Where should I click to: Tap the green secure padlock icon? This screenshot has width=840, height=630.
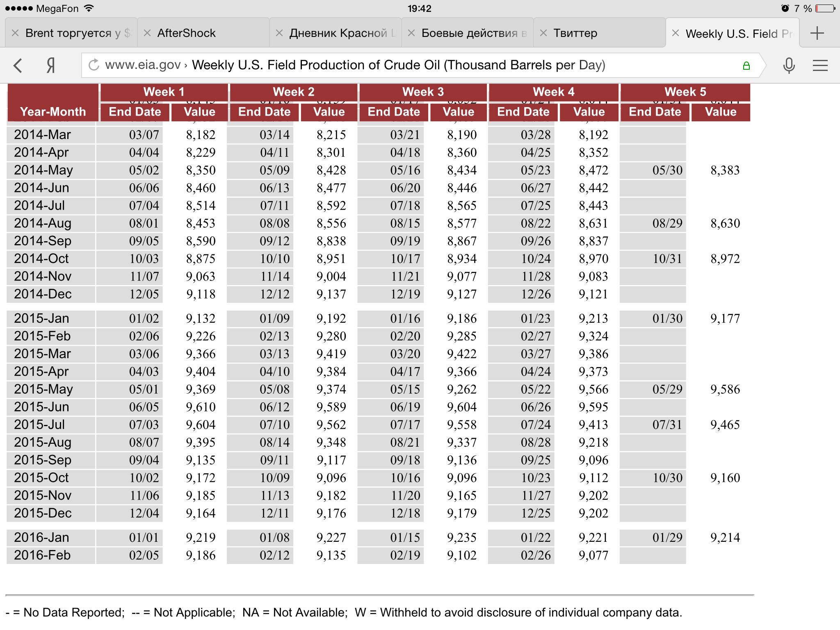click(746, 66)
